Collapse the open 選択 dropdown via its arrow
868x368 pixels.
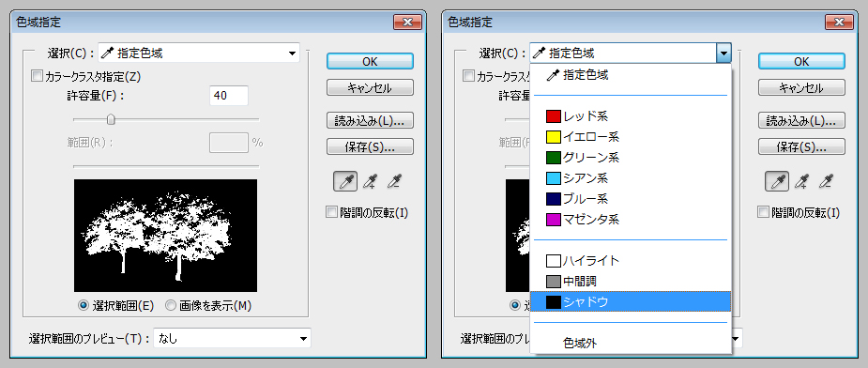[x=723, y=54]
